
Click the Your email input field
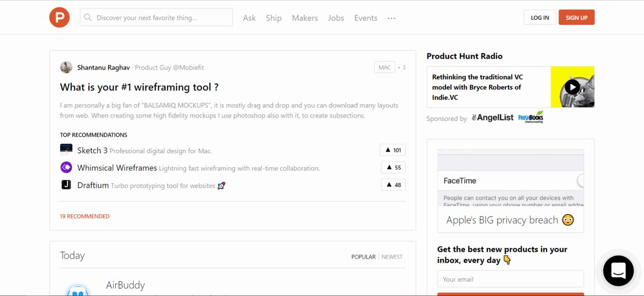[x=510, y=279]
